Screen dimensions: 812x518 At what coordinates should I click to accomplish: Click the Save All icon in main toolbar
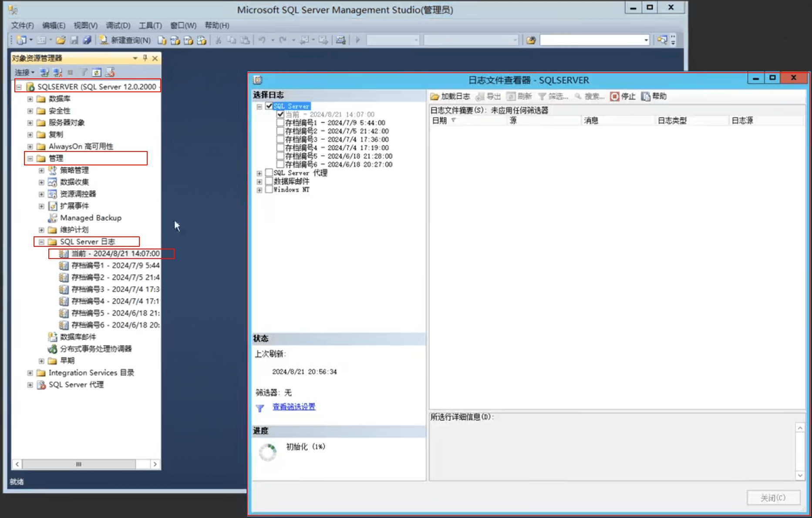87,40
